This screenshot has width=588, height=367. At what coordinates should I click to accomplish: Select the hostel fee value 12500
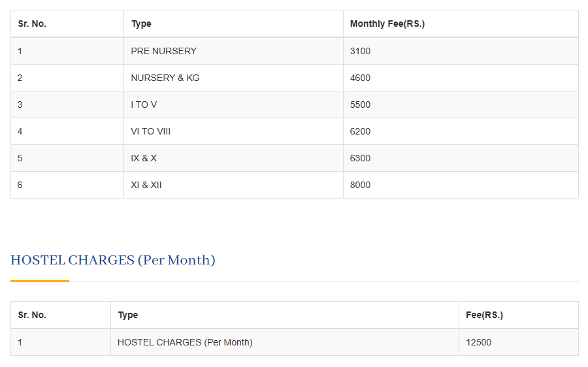point(478,342)
